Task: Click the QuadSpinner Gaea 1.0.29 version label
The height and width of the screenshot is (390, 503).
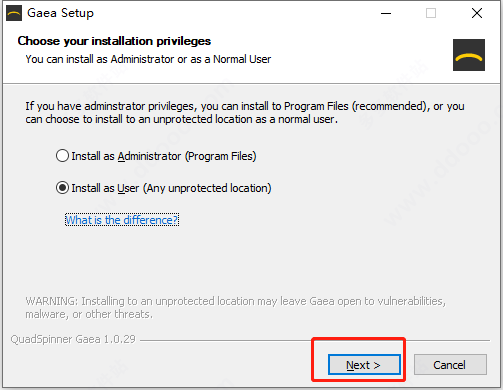Action: pyautogui.click(x=73, y=339)
